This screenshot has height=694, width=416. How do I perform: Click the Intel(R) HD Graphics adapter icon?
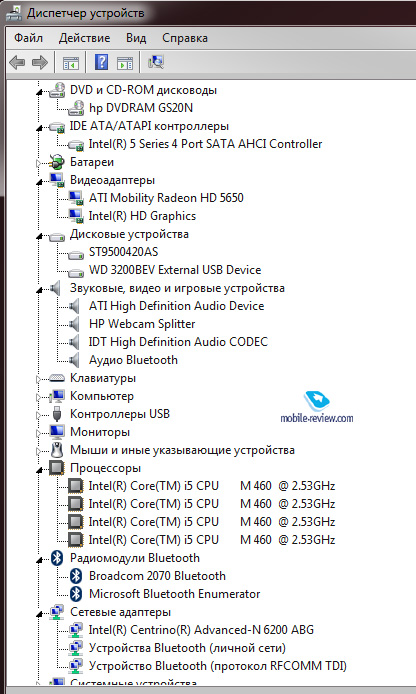coord(76,216)
